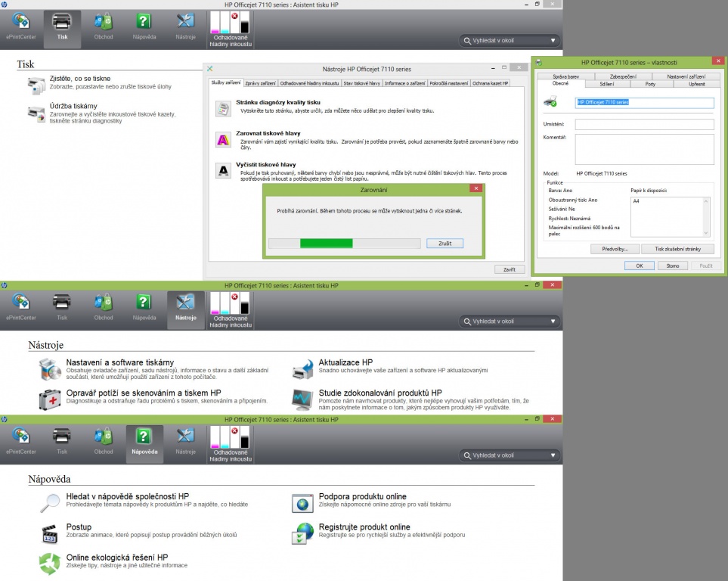The width and height of the screenshot is (728, 581).
Task: Click Tisk zkušební stránky button
Action: [x=677, y=249]
